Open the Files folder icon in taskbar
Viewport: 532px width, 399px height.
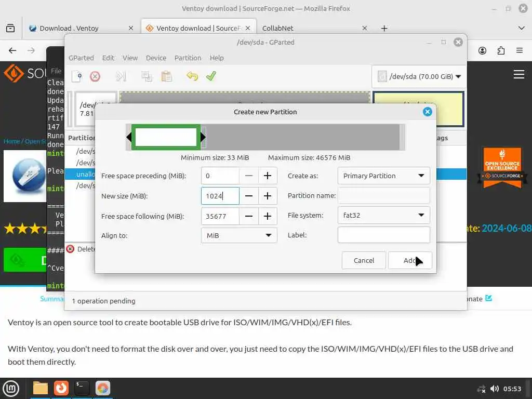click(41, 388)
